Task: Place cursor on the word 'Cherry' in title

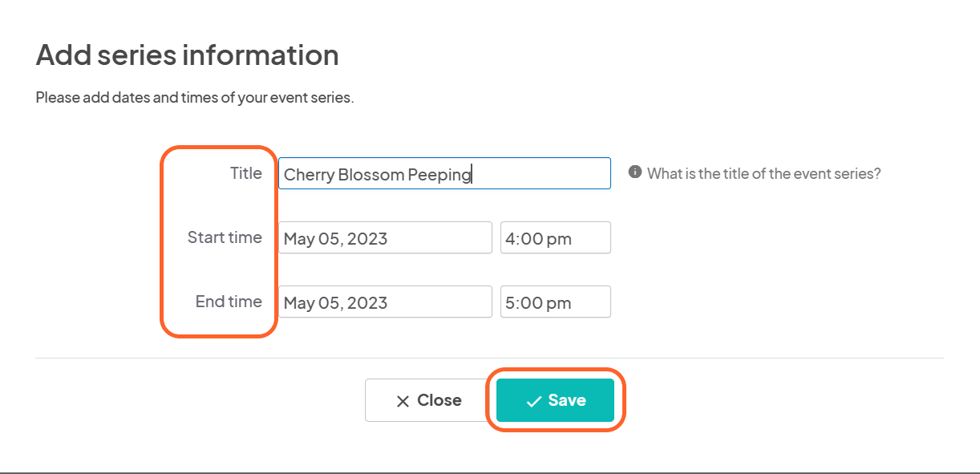Action: pyautogui.click(x=309, y=175)
